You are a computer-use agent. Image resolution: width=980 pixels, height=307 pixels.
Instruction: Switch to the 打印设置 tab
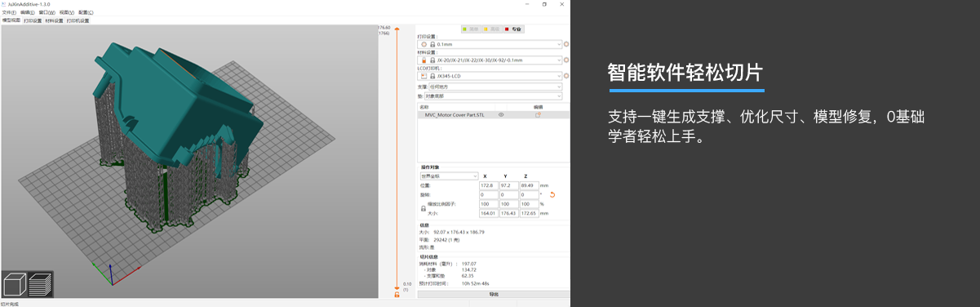(x=33, y=20)
